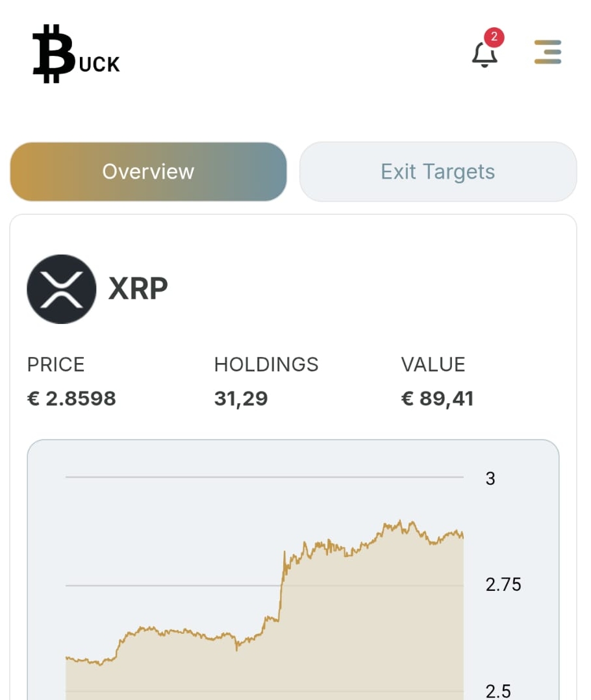Click the XRP coin logo
This screenshot has width=591, height=700.
click(x=62, y=289)
